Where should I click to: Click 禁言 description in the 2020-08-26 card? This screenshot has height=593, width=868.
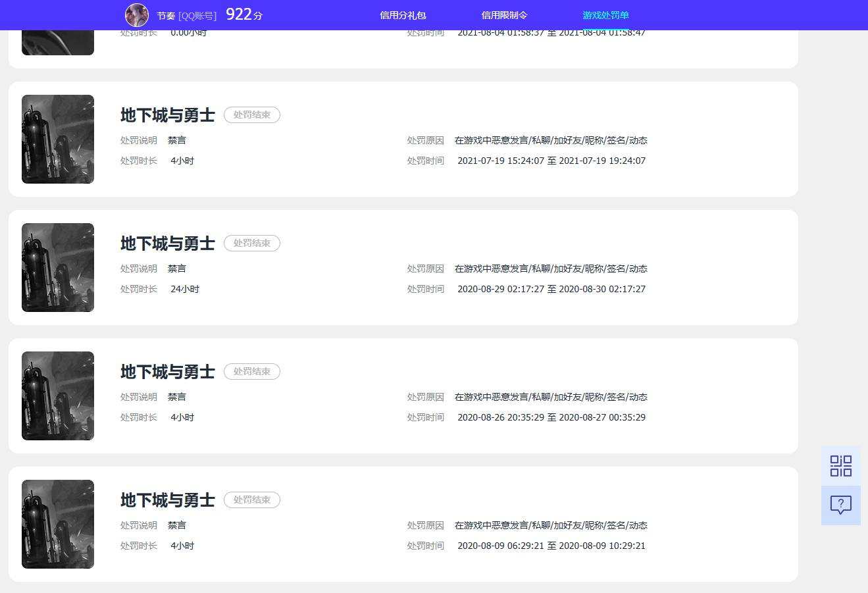pos(177,397)
